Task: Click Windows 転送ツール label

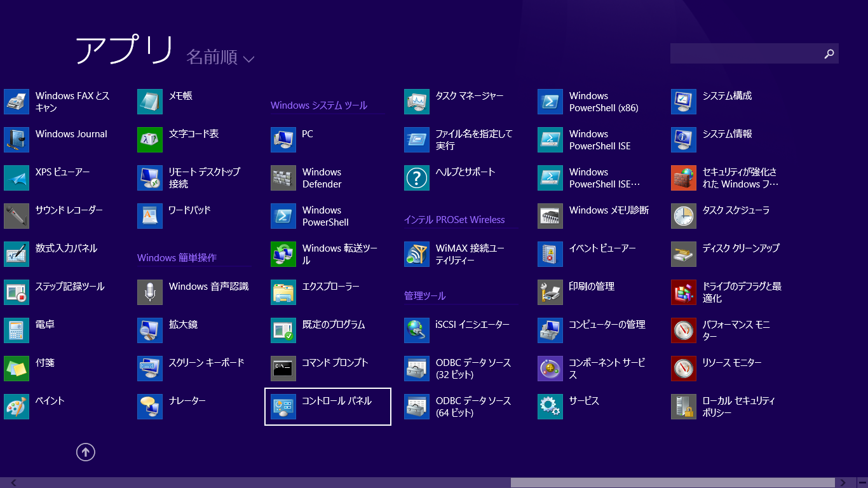Action: click(340, 254)
